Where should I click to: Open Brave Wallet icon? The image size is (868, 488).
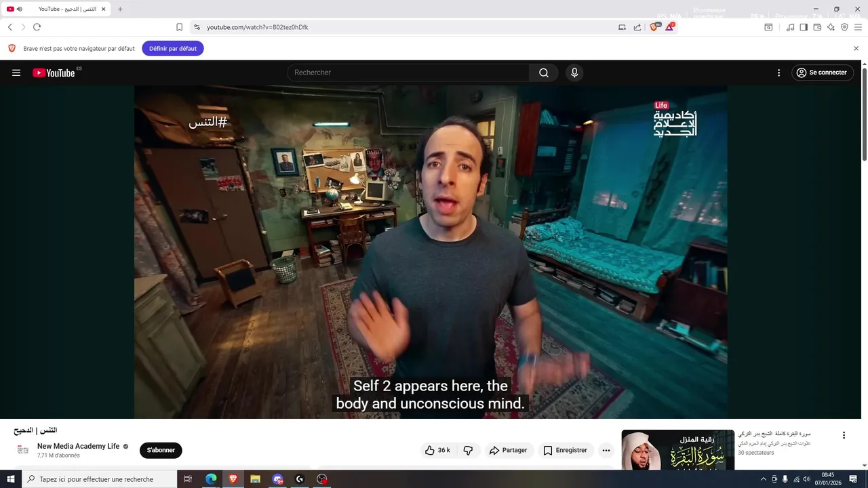tap(817, 27)
